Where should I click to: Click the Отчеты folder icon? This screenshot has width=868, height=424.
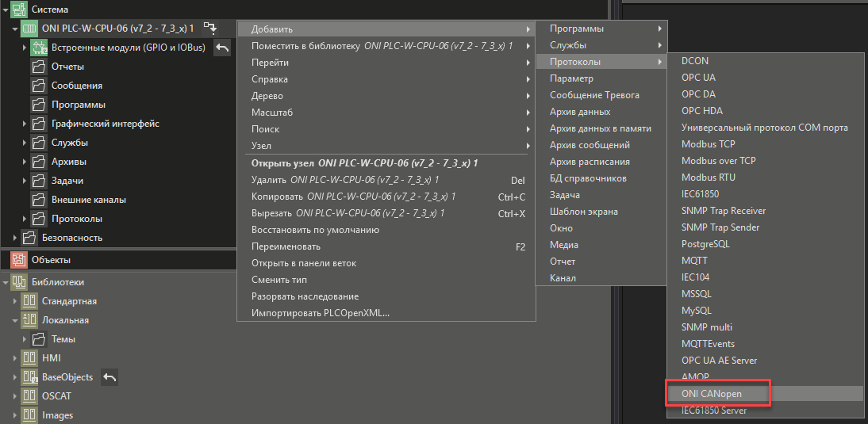[38, 67]
